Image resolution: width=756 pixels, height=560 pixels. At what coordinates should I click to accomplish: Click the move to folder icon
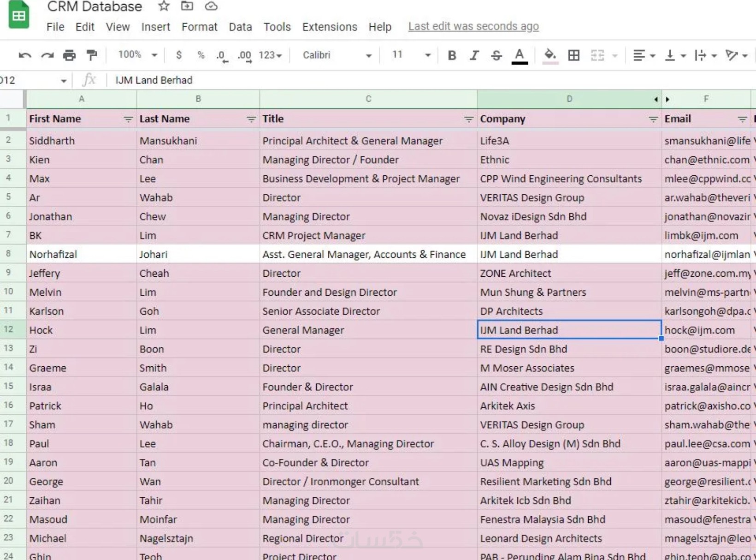click(x=187, y=6)
